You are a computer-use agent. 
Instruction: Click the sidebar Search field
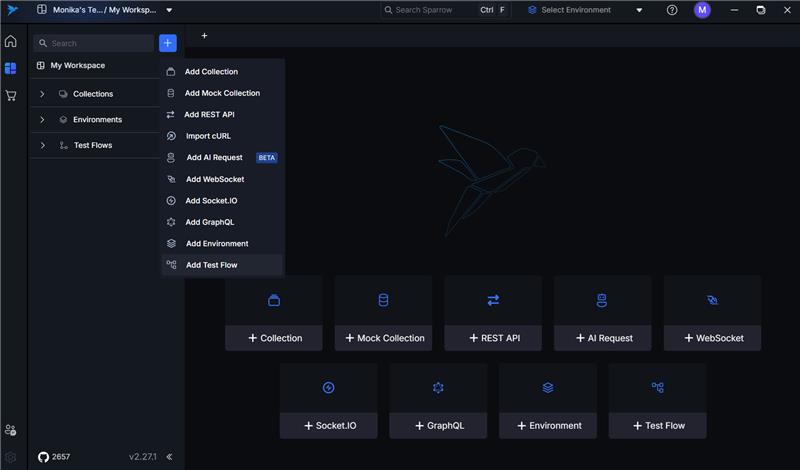coord(94,43)
